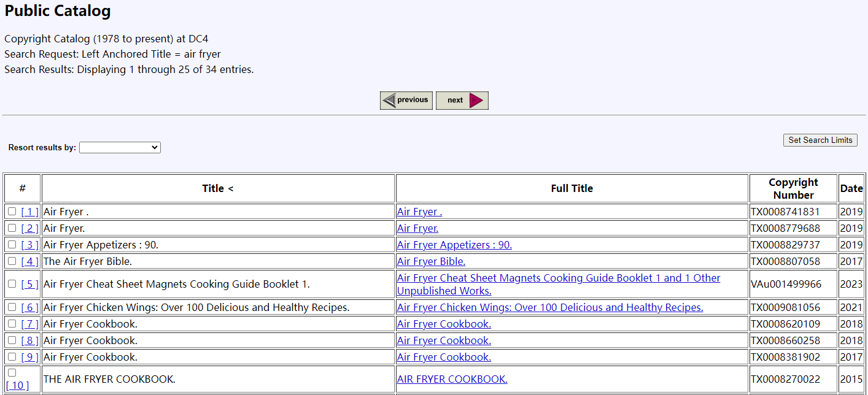
Task: Click the 2023 date cell
Action: coord(851,284)
